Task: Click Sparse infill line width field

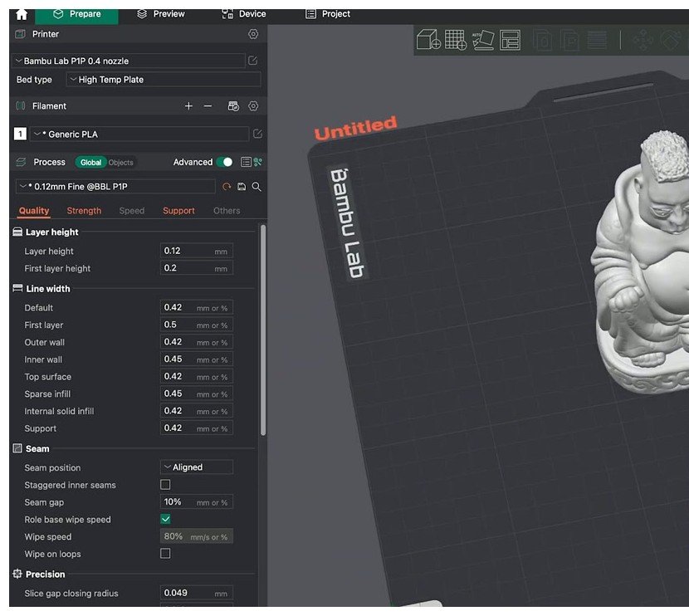Action: (x=197, y=394)
